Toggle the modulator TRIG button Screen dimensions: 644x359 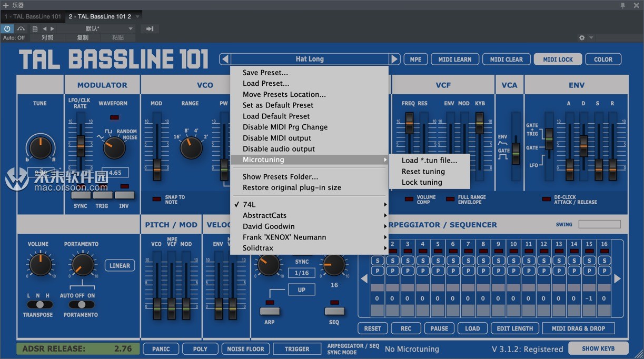coord(102,195)
